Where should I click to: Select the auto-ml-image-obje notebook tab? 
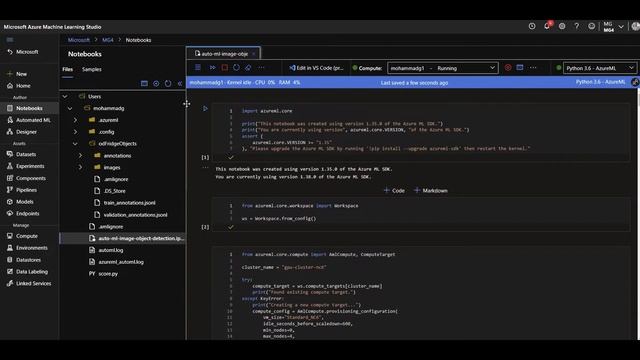coord(223,53)
